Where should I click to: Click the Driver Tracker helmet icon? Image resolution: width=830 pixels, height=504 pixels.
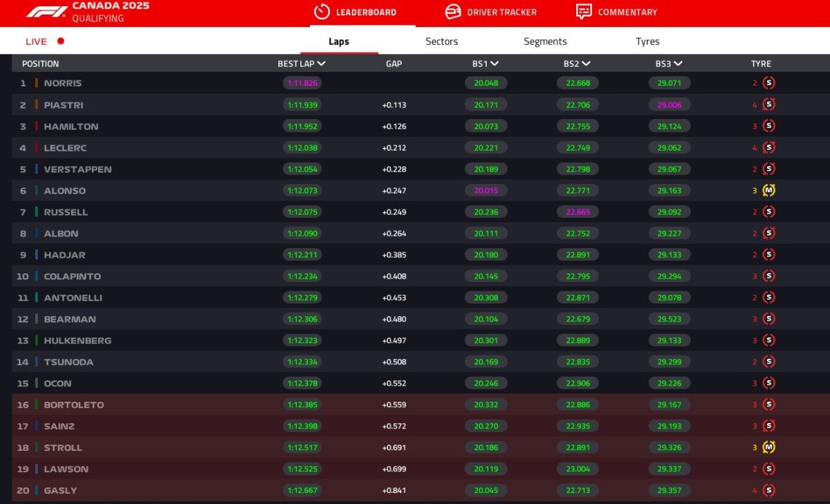[x=453, y=12]
